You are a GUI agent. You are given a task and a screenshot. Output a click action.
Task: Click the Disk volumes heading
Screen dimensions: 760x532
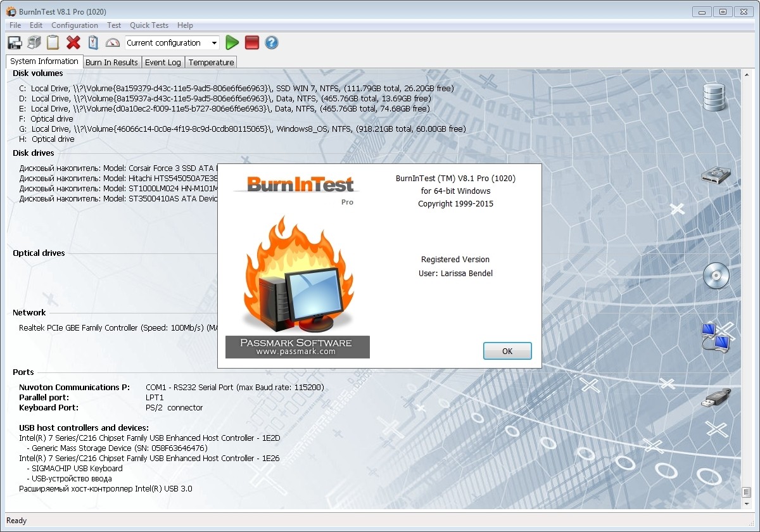38,73
